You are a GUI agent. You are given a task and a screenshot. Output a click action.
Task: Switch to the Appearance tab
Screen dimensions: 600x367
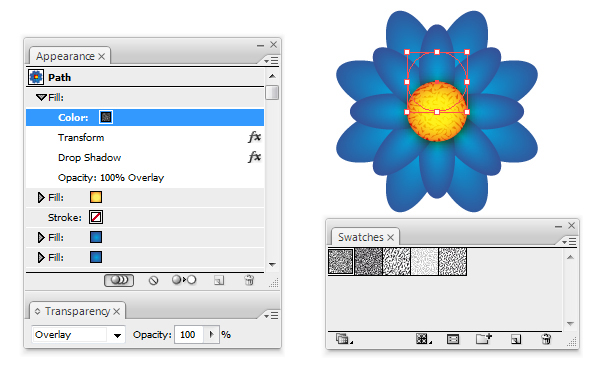(x=65, y=56)
